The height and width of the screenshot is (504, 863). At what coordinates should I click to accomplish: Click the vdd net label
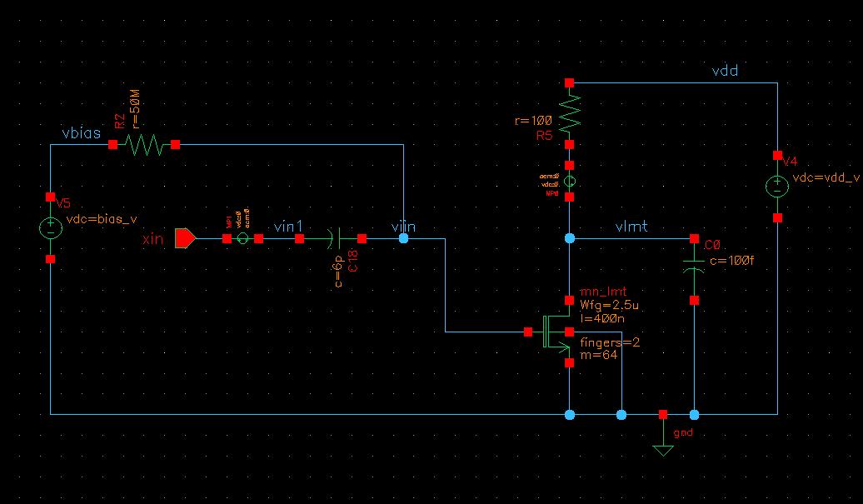click(x=725, y=71)
